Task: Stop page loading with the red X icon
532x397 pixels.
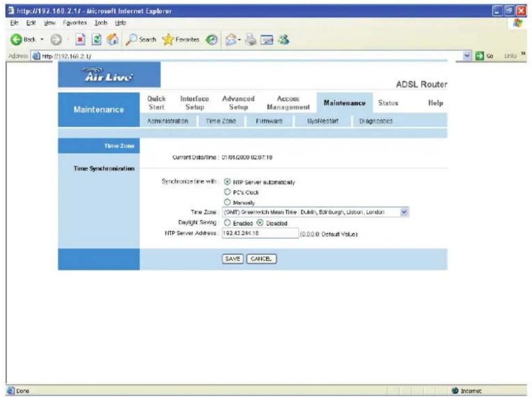Action: 80,40
